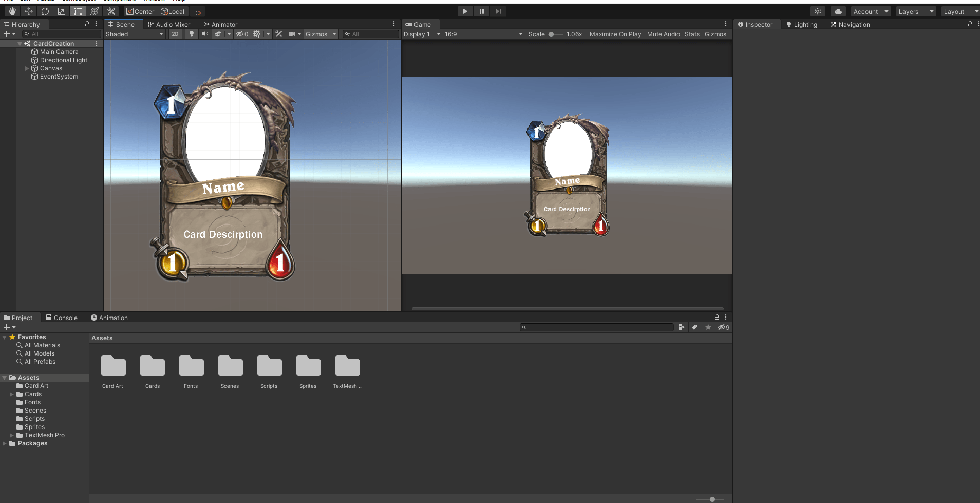This screenshot has height=503, width=980.
Task: Open the Shaded draw mode dropdown
Action: 135,34
